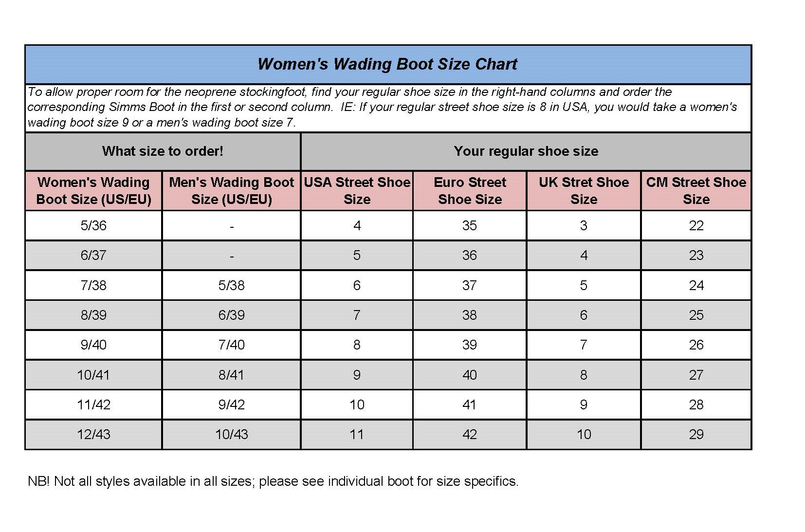The height and width of the screenshot is (532, 805).
Task: Select the Euro size 35 cell
Action: 470,225
